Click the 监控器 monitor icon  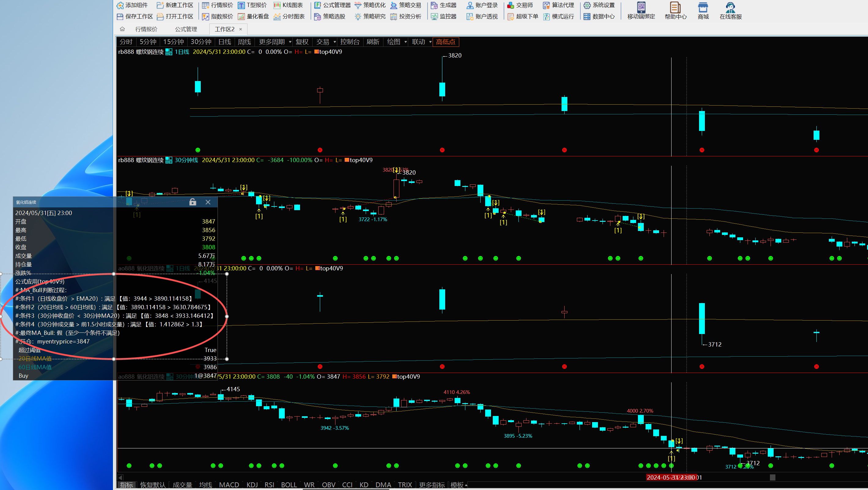tap(434, 17)
